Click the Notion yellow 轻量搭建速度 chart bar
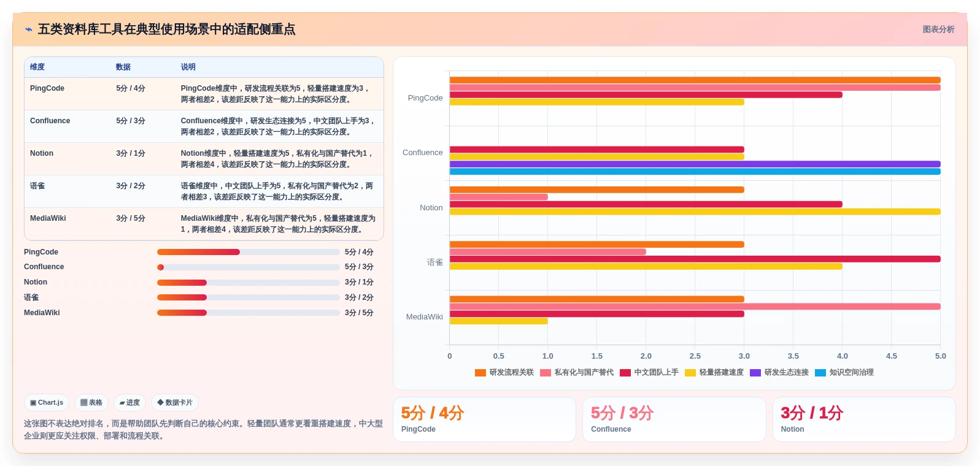 click(x=695, y=212)
